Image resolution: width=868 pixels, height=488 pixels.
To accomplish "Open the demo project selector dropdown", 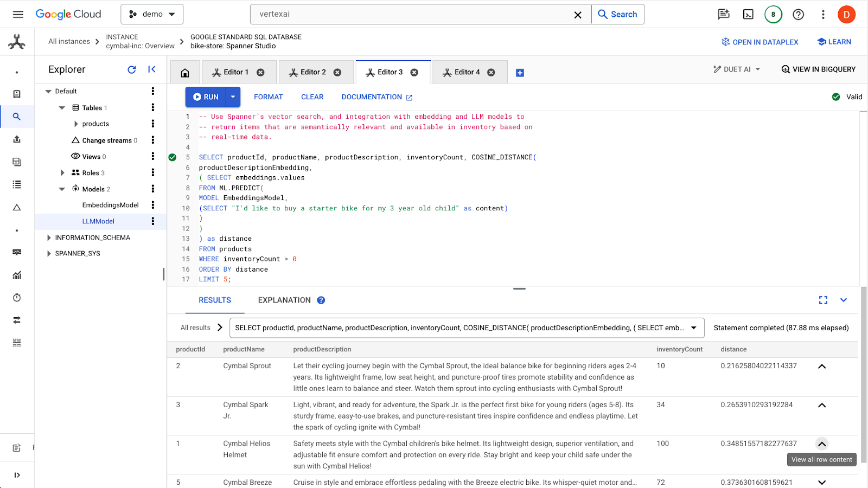I will tap(152, 15).
